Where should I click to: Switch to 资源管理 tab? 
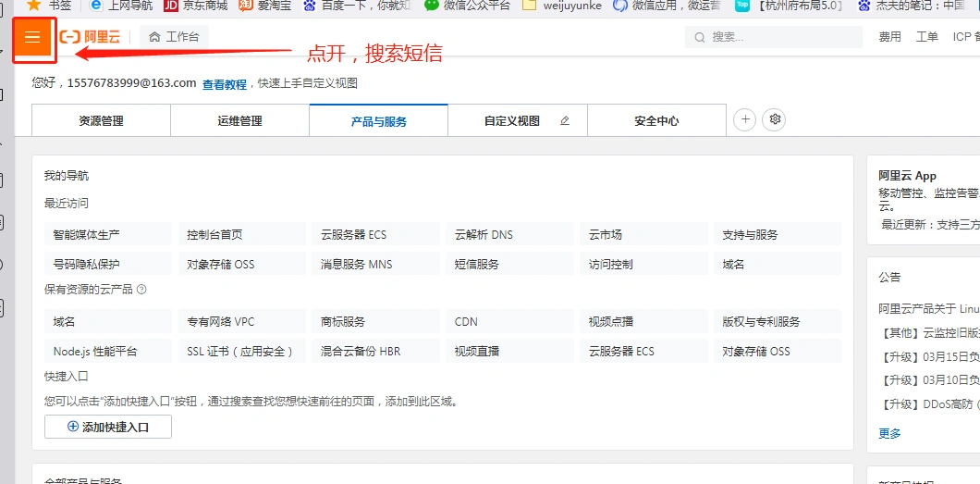pos(102,120)
